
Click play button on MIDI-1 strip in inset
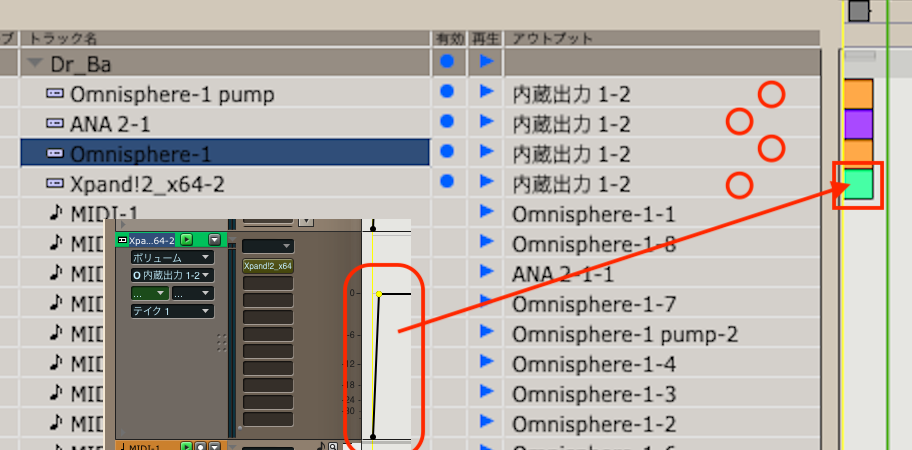(186, 447)
